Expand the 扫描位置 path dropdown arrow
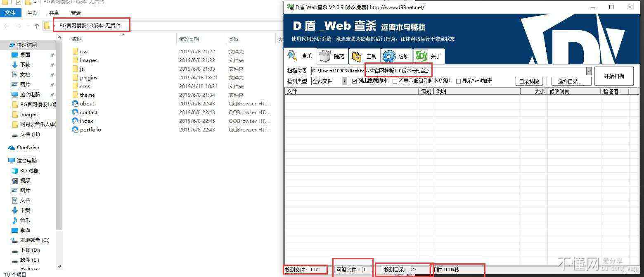644x277 pixels. 589,71
